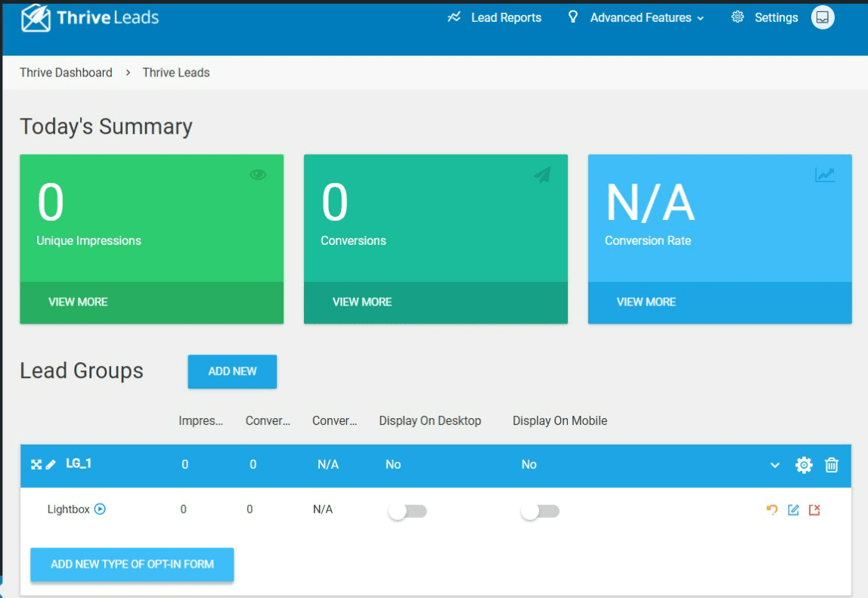Click the Lightbox preview play icon
Viewport: 868px width, 598px height.
click(x=100, y=509)
